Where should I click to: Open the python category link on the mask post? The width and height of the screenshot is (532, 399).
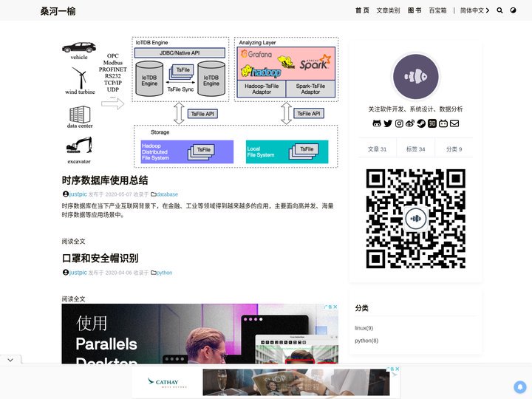click(165, 273)
